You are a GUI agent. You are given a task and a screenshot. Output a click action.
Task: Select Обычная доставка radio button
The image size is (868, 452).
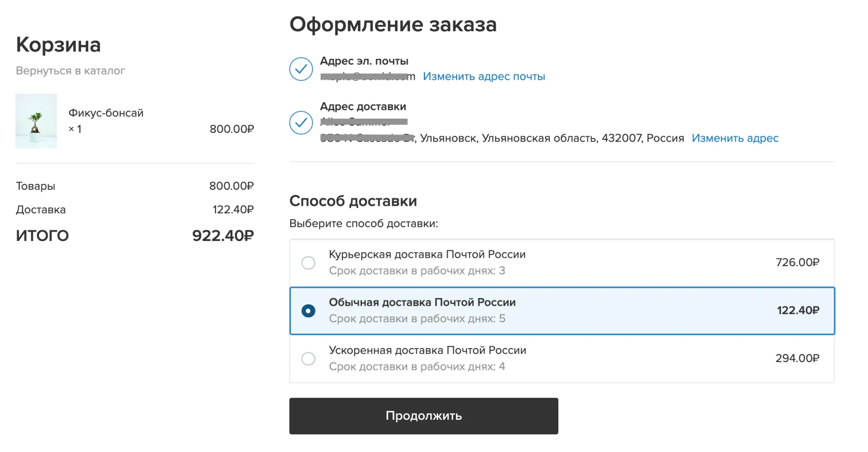(x=308, y=311)
